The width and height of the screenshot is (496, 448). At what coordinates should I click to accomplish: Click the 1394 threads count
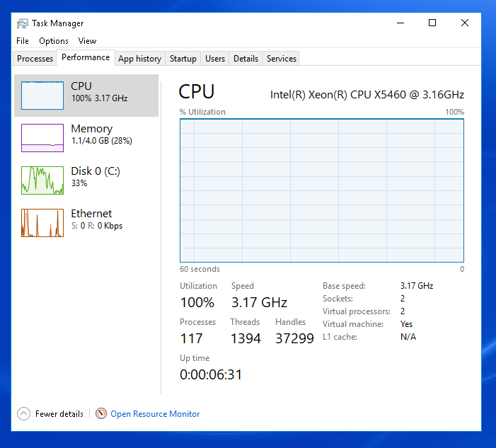(246, 338)
